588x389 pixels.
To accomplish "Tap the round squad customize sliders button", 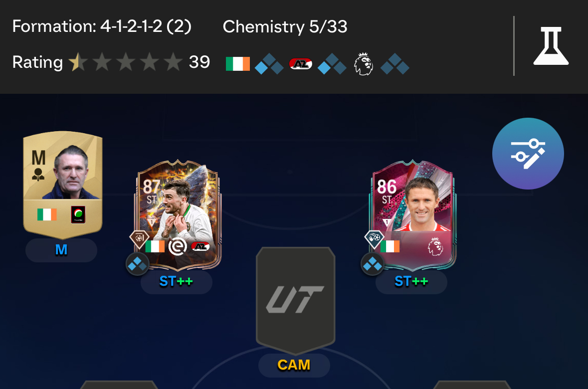I will coord(528,154).
